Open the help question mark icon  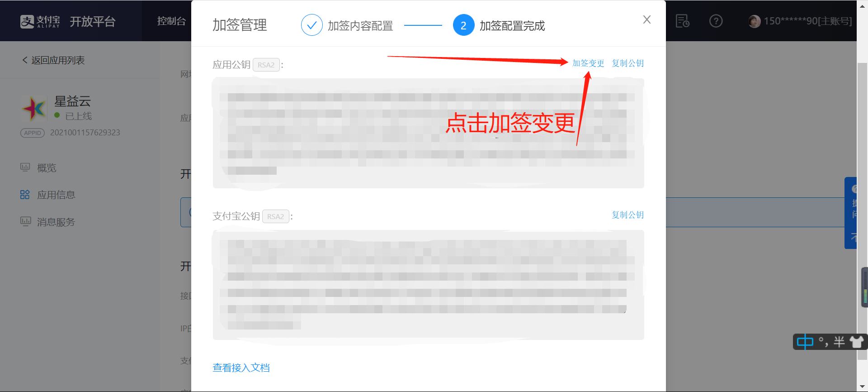tap(716, 21)
